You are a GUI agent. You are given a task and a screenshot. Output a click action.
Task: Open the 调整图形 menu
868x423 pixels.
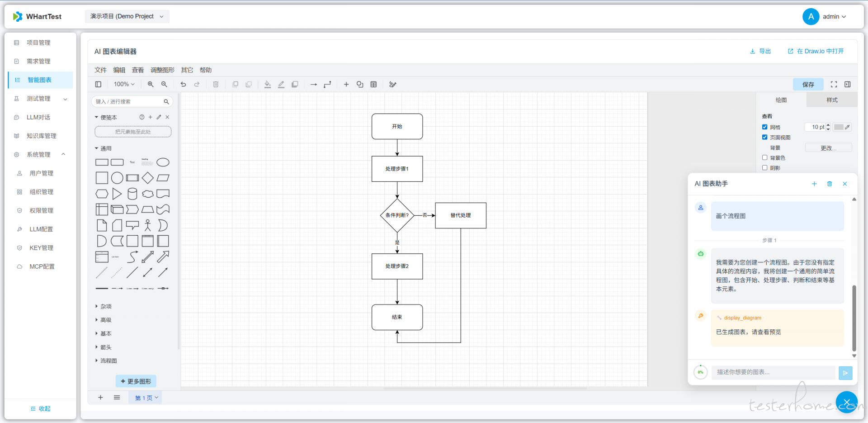point(162,70)
